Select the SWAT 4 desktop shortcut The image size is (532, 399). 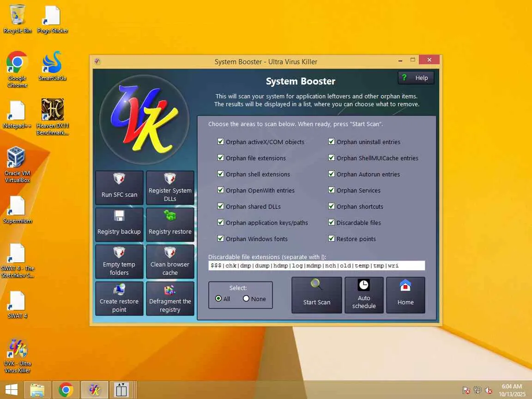pyautogui.click(x=17, y=304)
